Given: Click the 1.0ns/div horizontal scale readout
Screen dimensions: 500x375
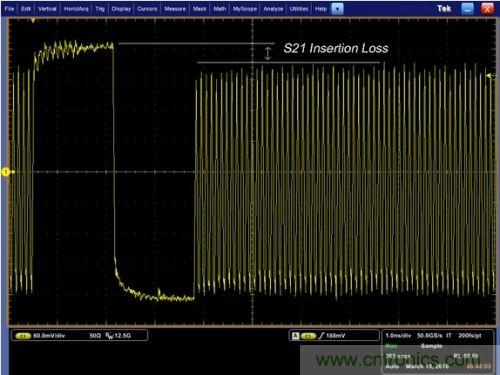Looking at the screenshot, I should tap(398, 336).
